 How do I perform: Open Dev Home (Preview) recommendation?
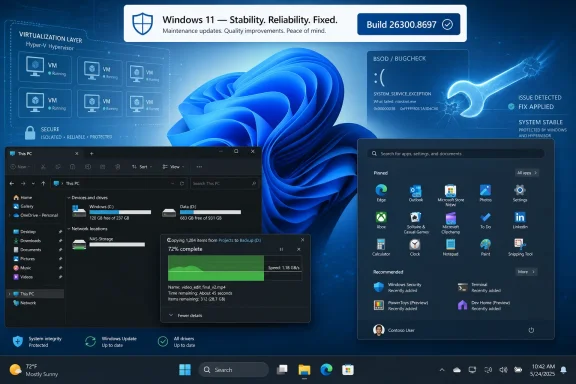[x=484, y=305]
